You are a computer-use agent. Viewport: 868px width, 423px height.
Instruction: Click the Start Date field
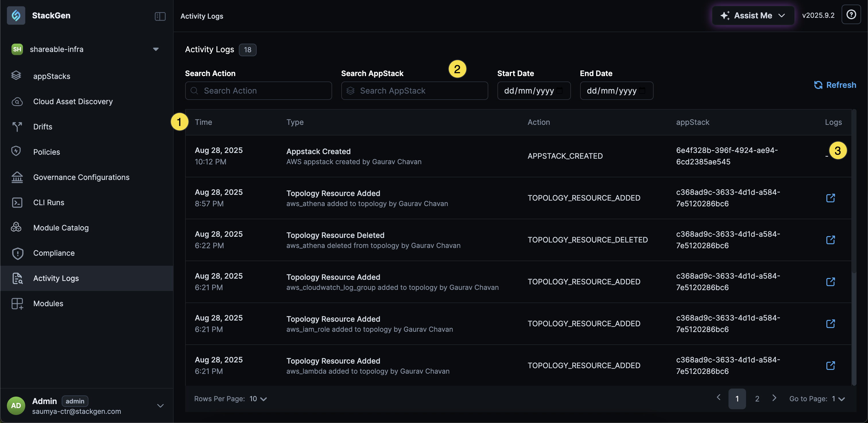534,91
